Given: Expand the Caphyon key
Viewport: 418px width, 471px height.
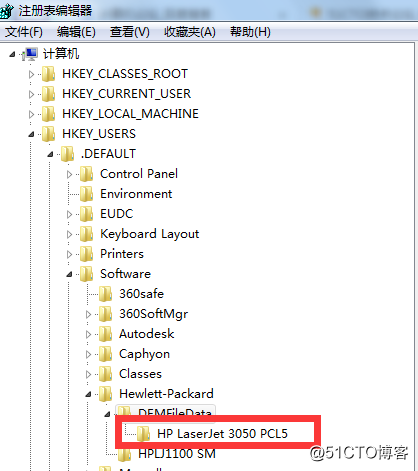Looking at the screenshot, I should pyautogui.click(x=88, y=354).
